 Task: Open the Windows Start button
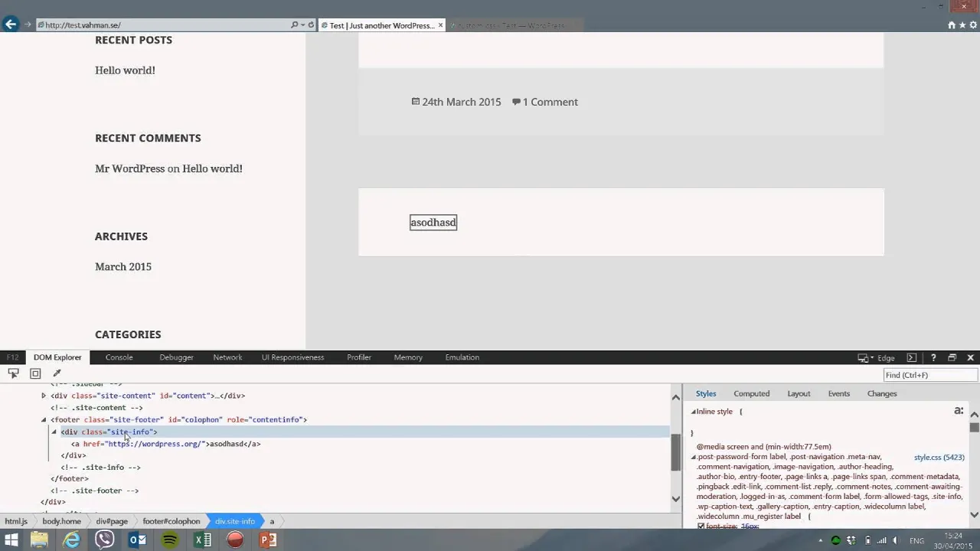point(11,540)
